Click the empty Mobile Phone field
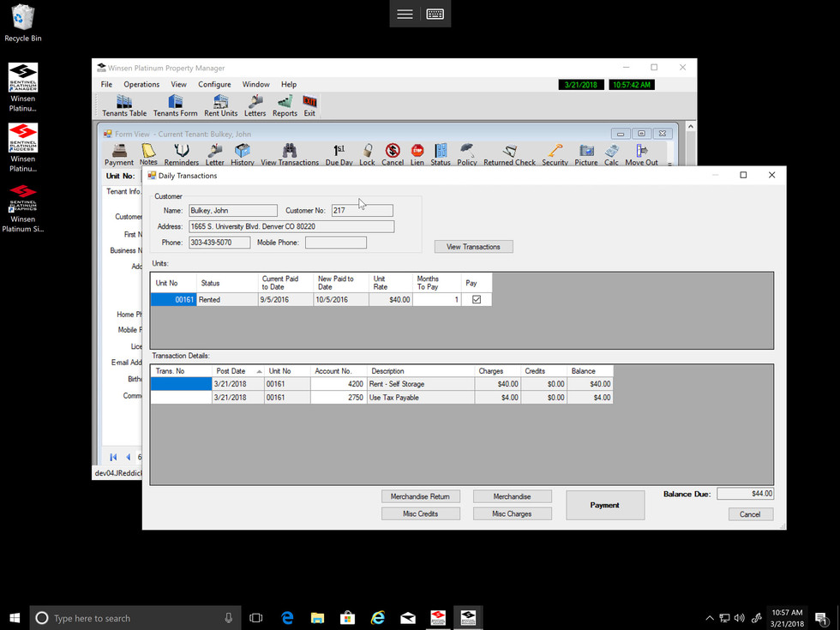 336,243
